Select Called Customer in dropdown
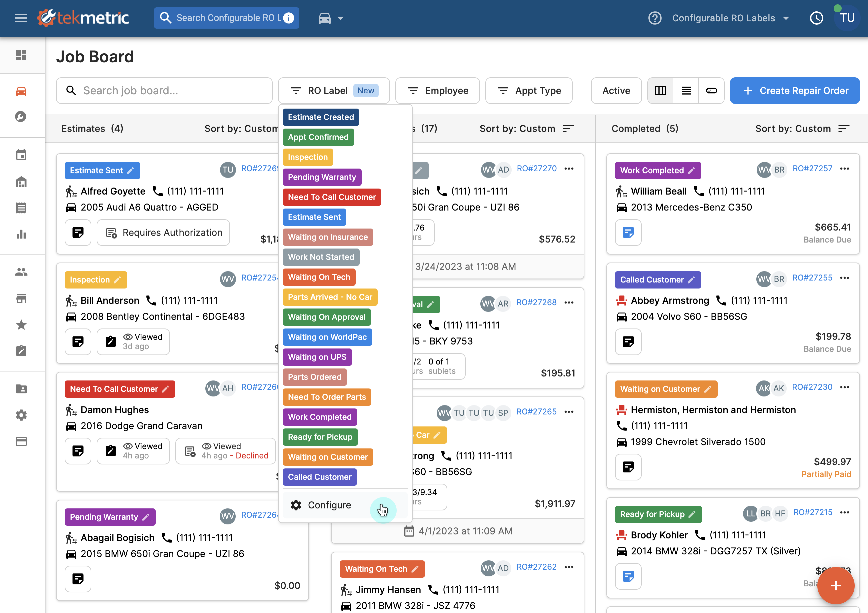This screenshot has width=868, height=613. [x=319, y=478]
